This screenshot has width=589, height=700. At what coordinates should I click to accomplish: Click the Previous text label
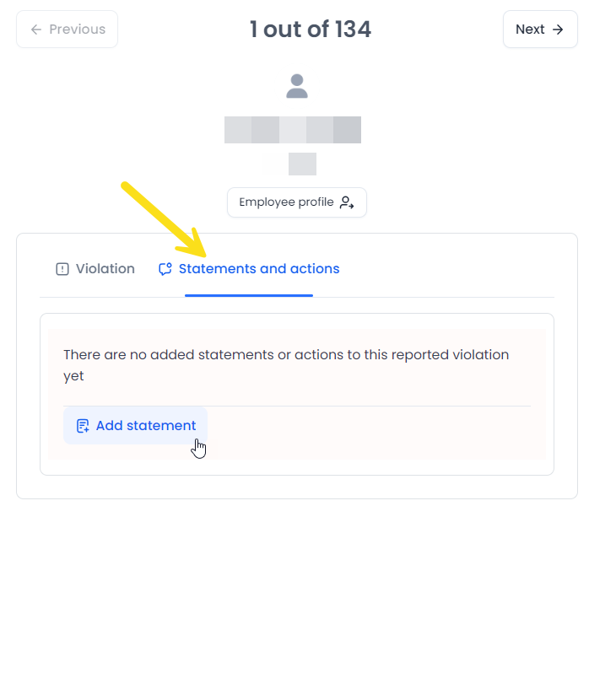tap(77, 30)
